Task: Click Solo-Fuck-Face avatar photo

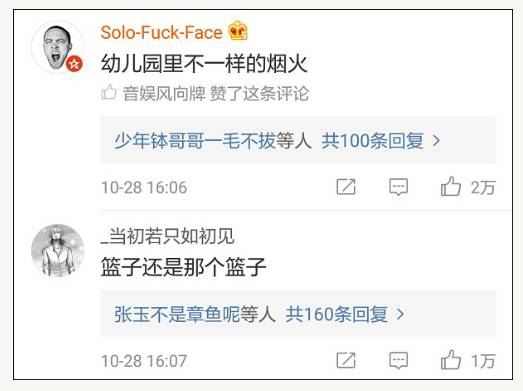Action: coord(57,47)
